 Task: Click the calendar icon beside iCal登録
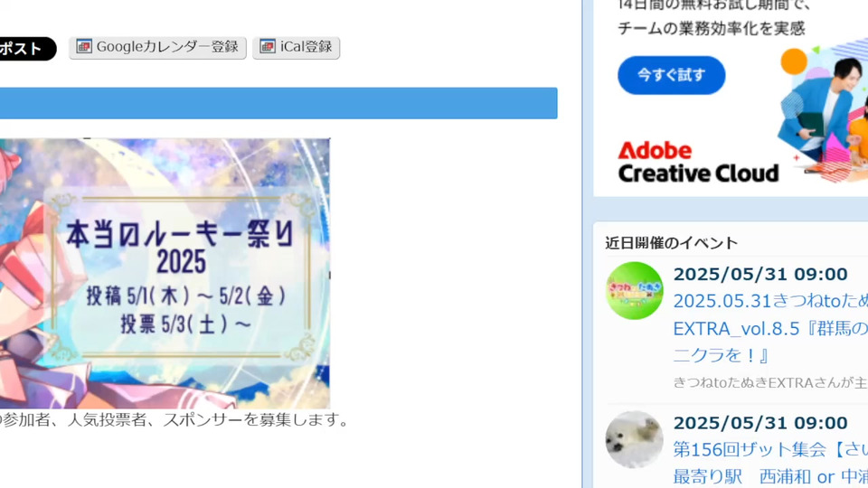tap(268, 46)
